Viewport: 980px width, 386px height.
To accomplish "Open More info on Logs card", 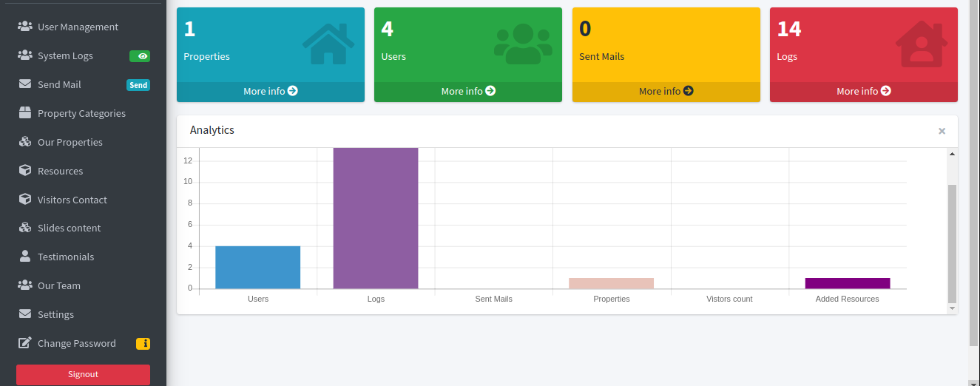I will click(863, 91).
